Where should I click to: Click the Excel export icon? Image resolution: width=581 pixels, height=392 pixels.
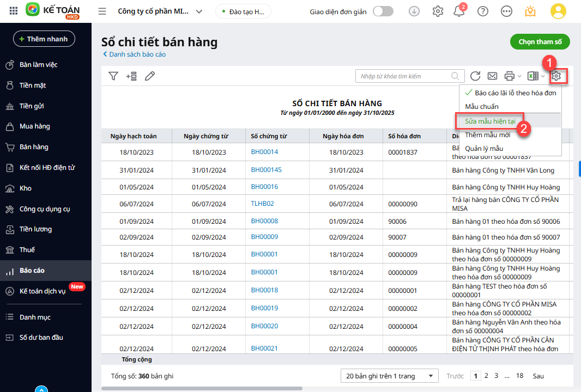pos(534,76)
